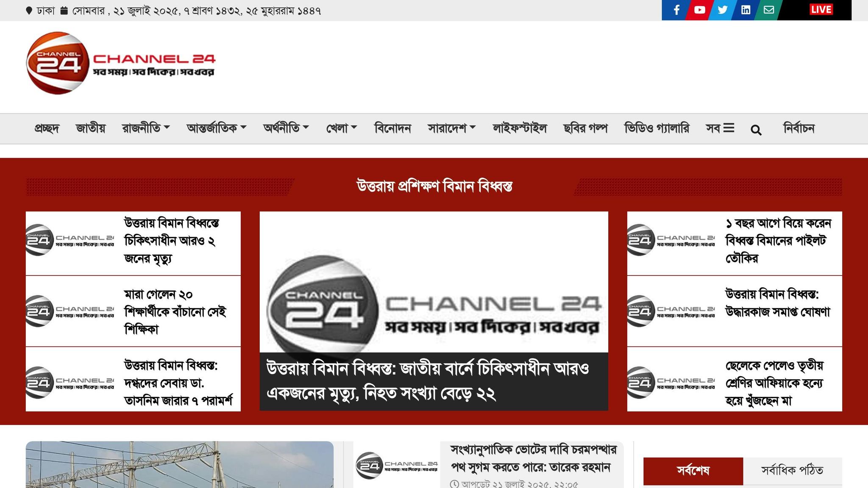The width and height of the screenshot is (868, 488).
Task: Open the সব hamburger menu
Action: [720, 128]
